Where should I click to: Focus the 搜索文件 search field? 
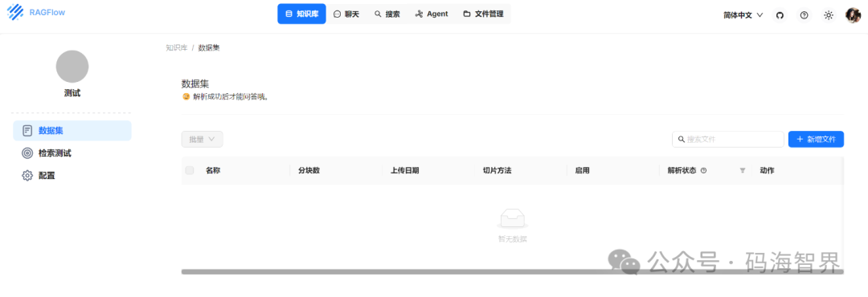click(x=728, y=140)
